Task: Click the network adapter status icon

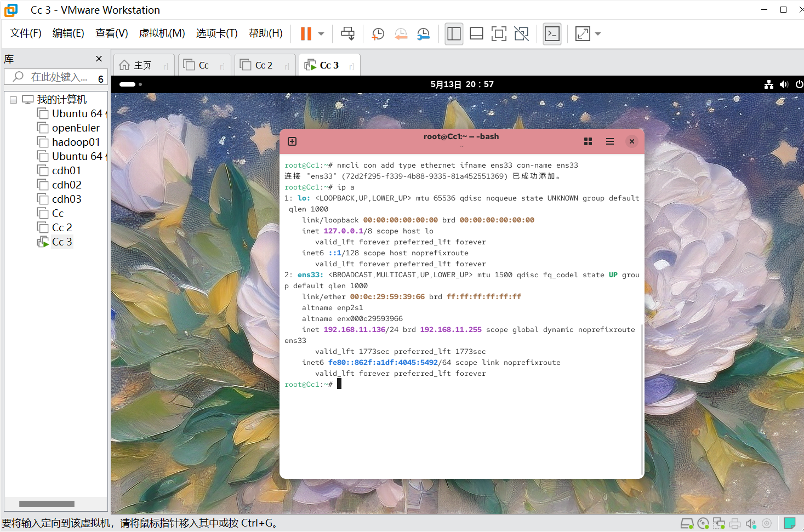Action: (719, 524)
